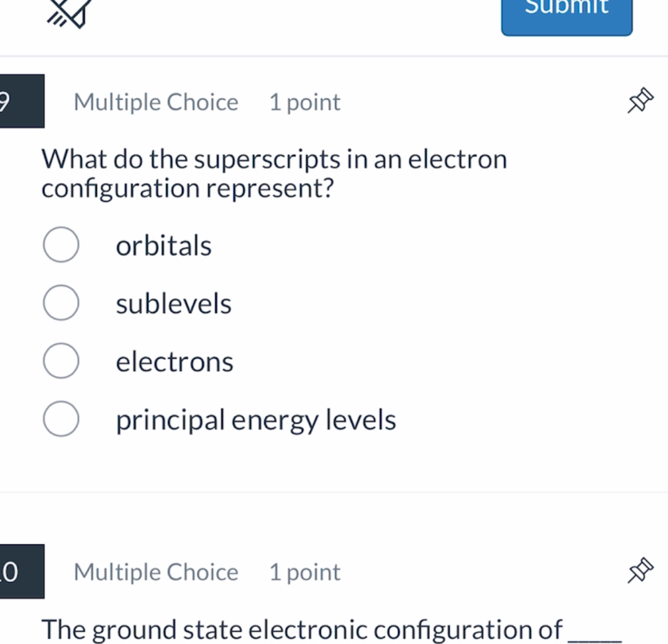Viewport: 668px width, 644px height.
Task: Click the 'Multiple Choice' label of question 10
Action: click(x=155, y=571)
